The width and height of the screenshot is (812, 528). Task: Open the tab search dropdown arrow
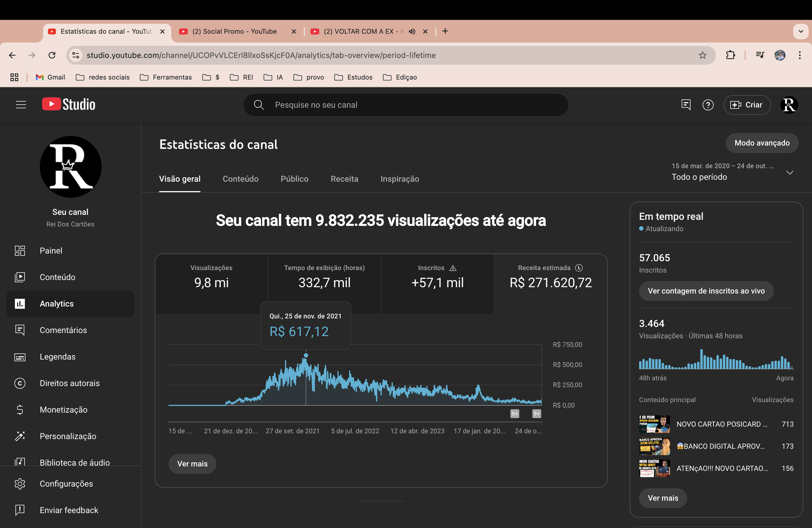tap(801, 31)
